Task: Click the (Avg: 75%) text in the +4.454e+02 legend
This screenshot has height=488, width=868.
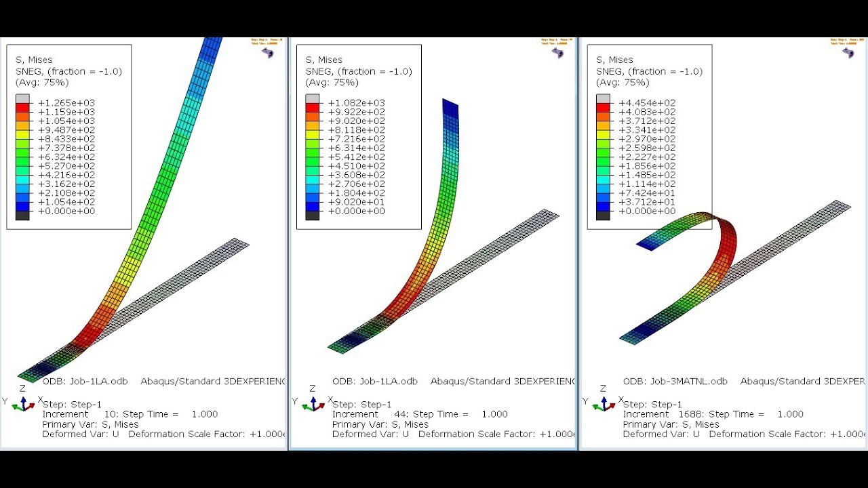Action: (622, 83)
